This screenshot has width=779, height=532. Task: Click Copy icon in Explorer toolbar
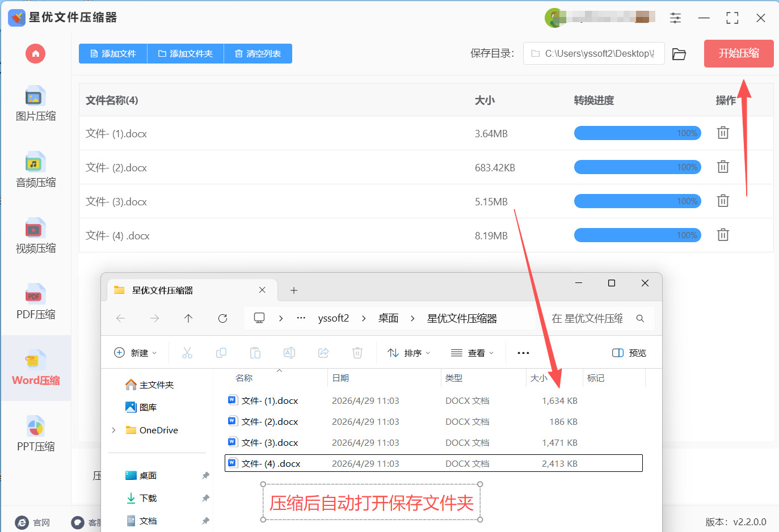coord(221,353)
